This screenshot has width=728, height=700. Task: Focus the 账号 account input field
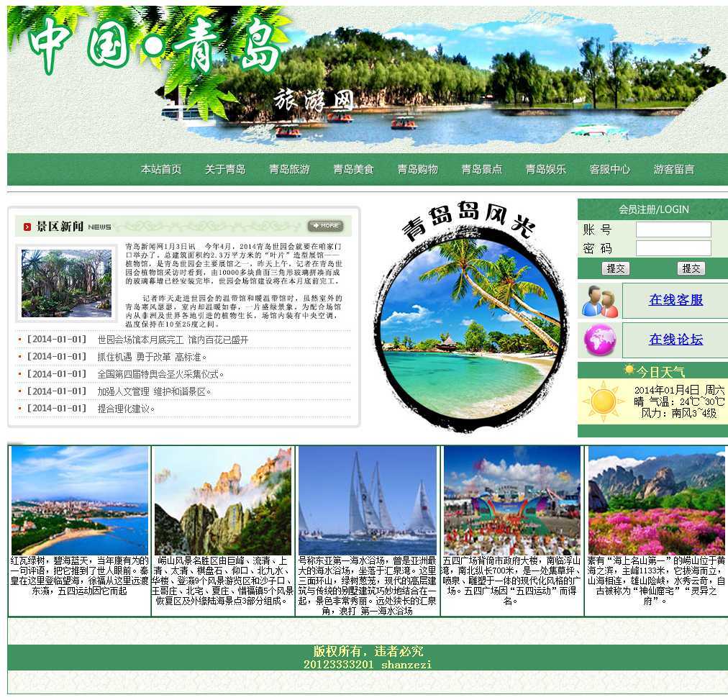pos(673,229)
